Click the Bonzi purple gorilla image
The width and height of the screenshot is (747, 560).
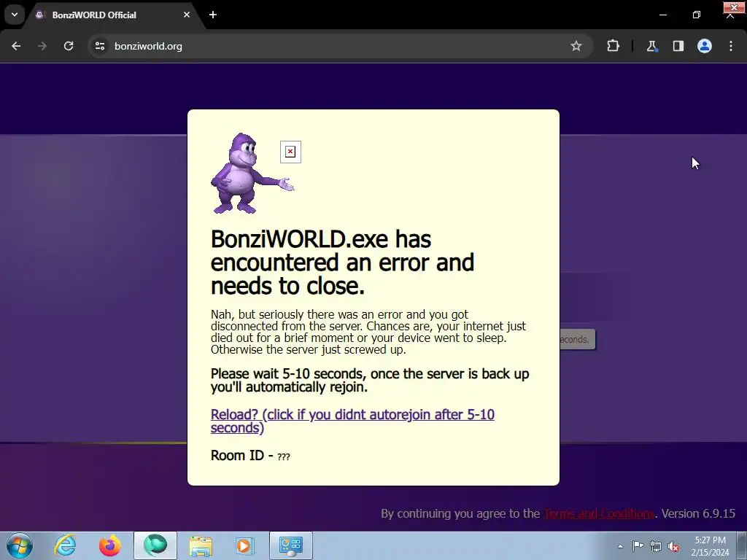tap(252, 174)
